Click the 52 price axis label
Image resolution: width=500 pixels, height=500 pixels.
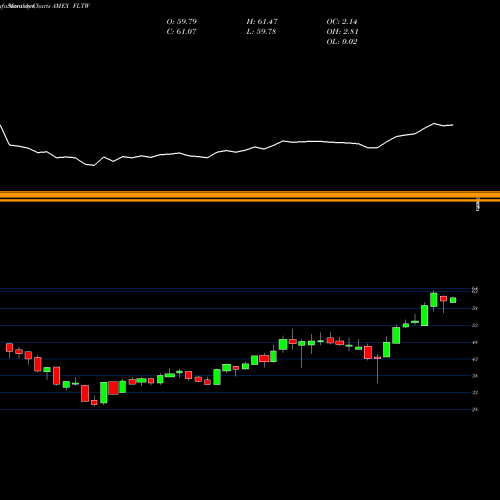point(475,325)
